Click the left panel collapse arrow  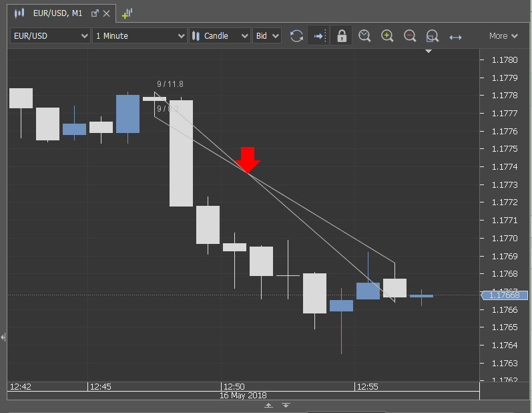3,337
